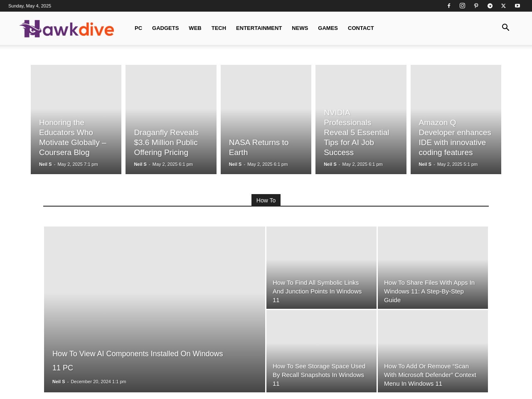532x399 pixels.
Task: Open 'How To View AI Components Installed' article
Action: pyautogui.click(x=138, y=360)
